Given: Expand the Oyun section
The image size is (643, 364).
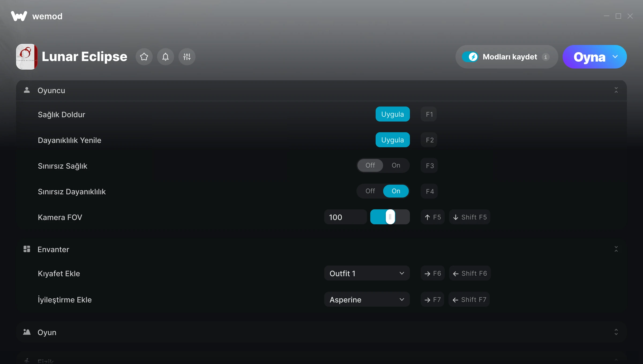Looking at the screenshot, I should pos(616,332).
